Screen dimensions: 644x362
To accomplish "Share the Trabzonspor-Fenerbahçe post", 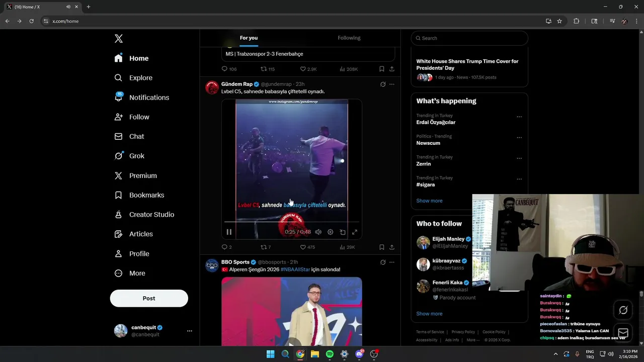I will [x=392, y=69].
